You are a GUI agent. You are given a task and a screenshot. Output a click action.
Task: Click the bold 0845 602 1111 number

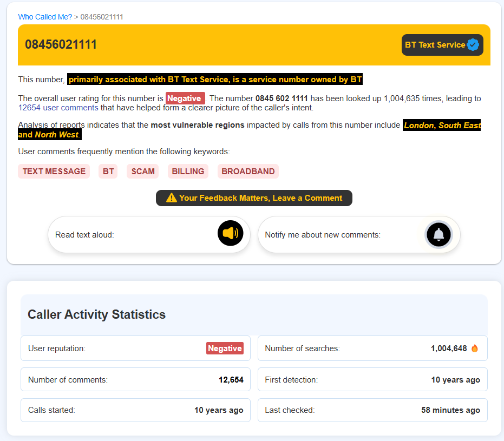click(x=282, y=98)
